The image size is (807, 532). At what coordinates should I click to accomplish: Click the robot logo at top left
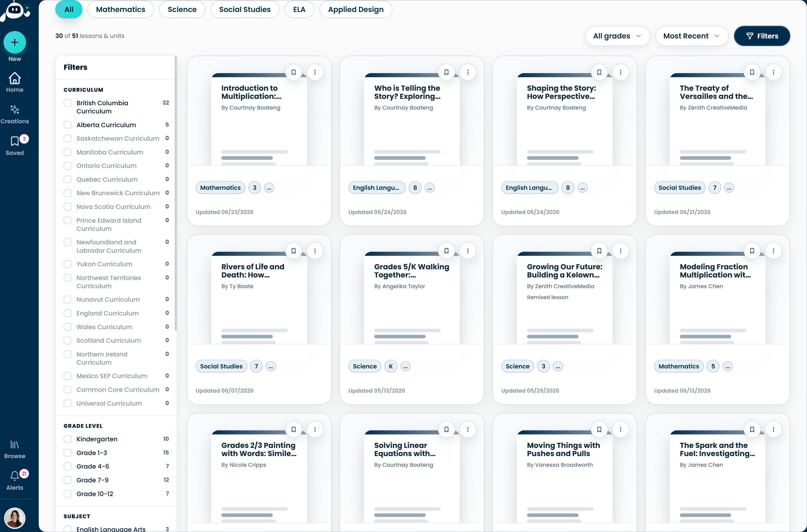(15, 11)
